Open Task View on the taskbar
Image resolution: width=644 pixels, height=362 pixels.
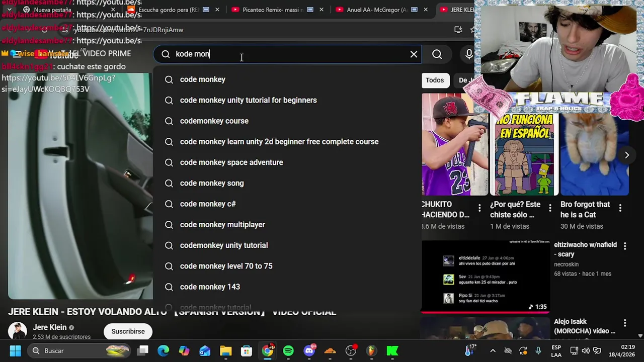pos(143,350)
